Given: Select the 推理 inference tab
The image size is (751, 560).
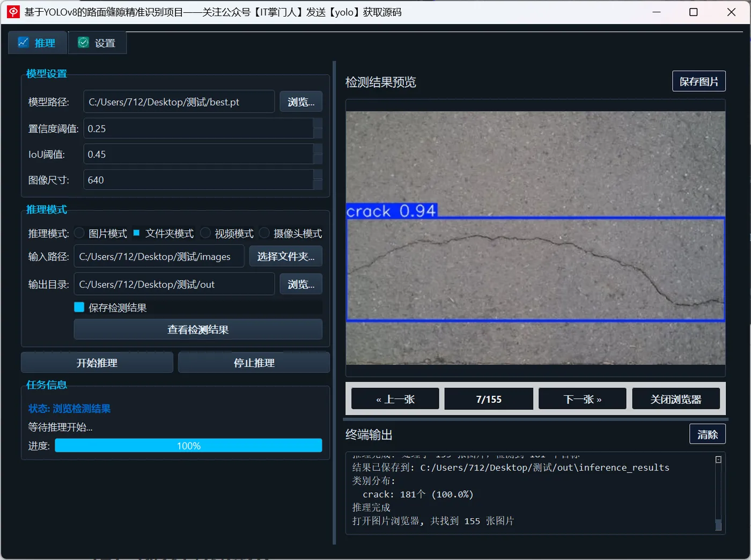Looking at the screenshot, I should coord(37,42).
